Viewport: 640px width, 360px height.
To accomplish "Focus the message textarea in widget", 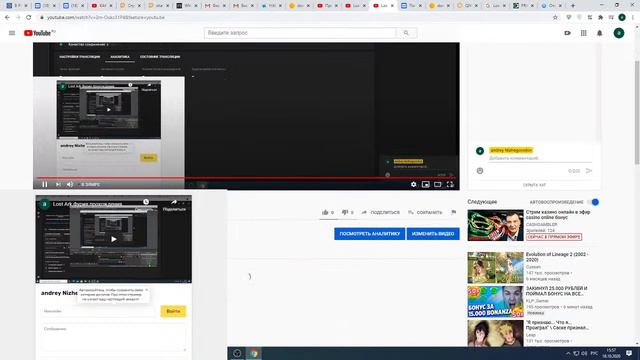I will [x=113, y=338].
